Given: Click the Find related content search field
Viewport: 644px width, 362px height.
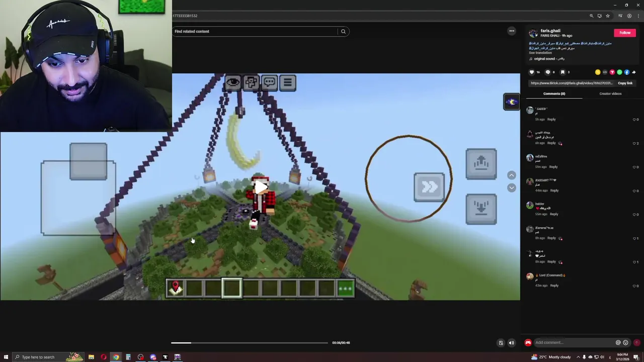Looking at the screenshot, I should click(x=256, y=31).
